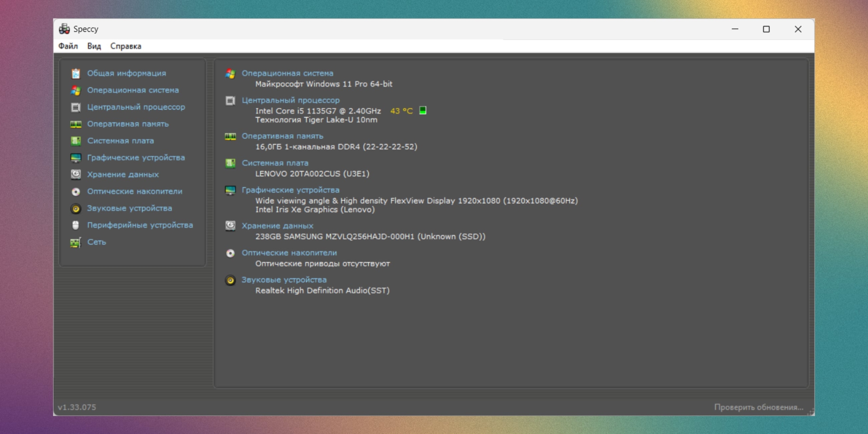Click the Графические устройства monitor icon

point(76,158)
